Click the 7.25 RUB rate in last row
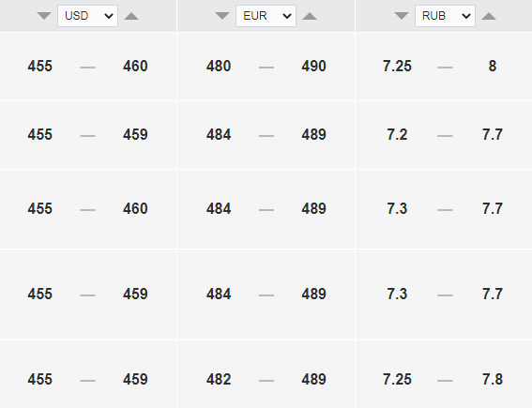Screen dimensions: 532x408 (x=397, y=379)
